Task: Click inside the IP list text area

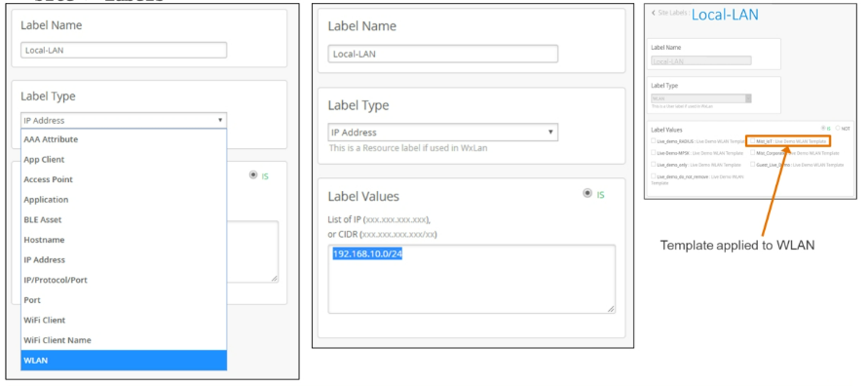Action: pos(472,279)
